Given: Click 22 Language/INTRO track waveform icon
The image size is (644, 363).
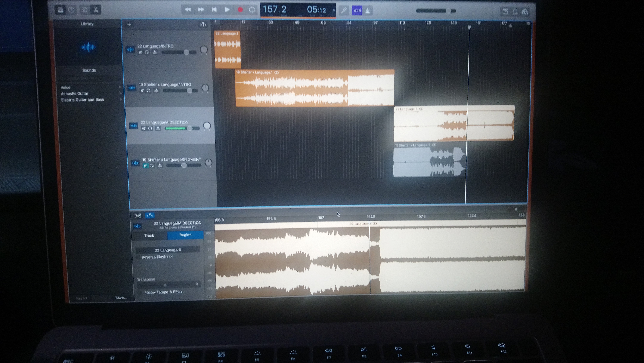Looking at the screenshot, I should point(130,49).
